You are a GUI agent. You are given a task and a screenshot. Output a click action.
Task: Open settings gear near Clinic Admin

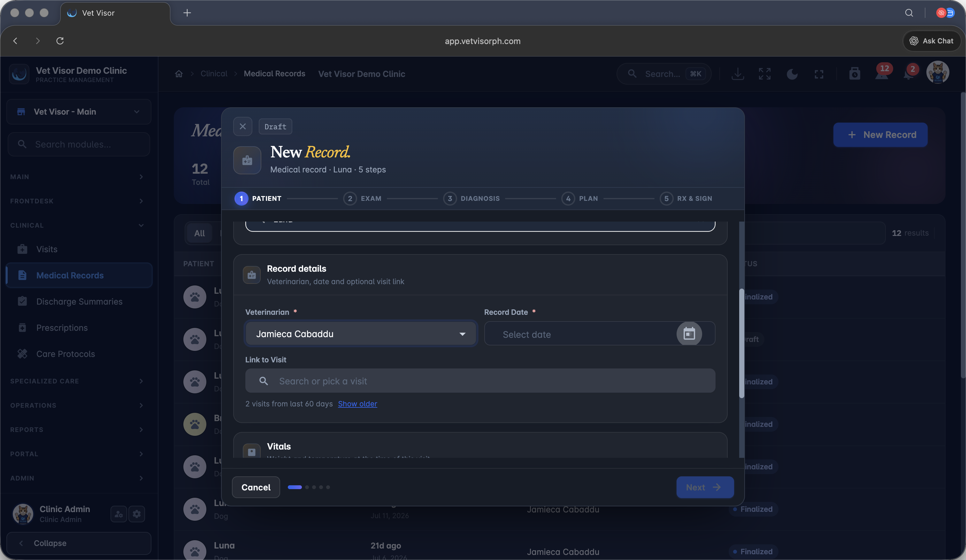pyautogui.click(x=137, y=514)
